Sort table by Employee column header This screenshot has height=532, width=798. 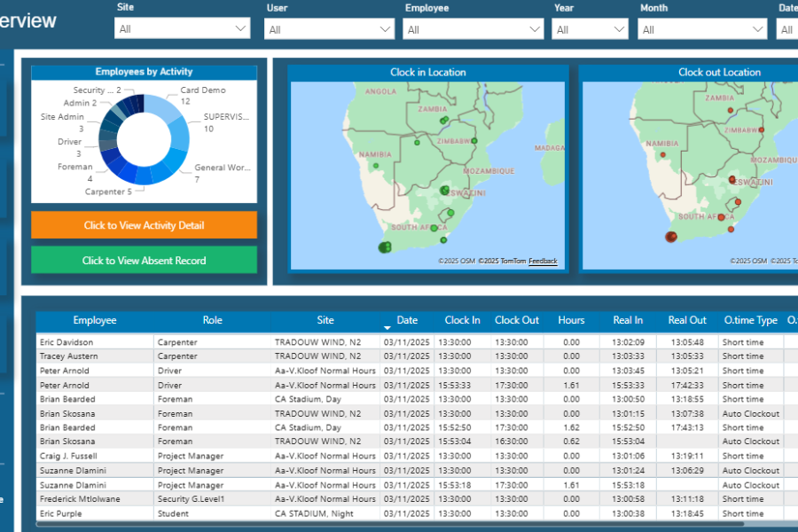95,320
